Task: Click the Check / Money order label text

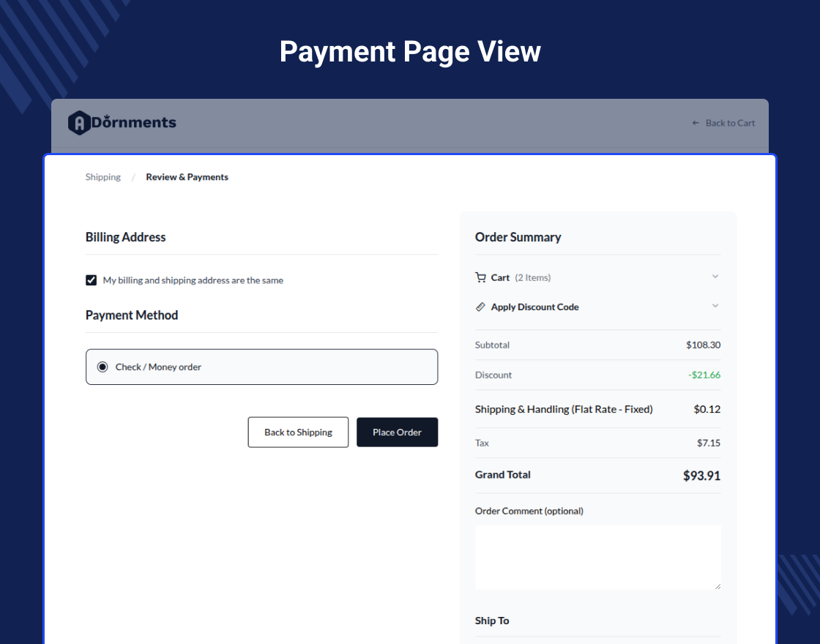Action: coord(158,367)
